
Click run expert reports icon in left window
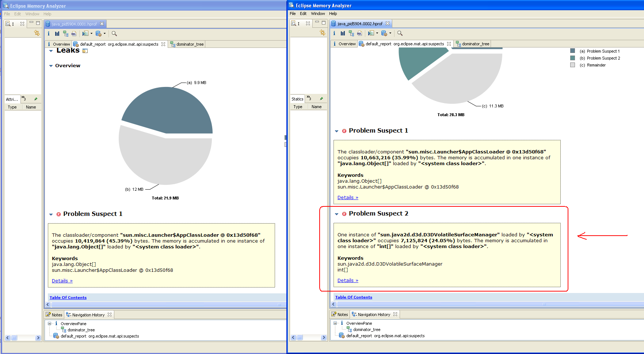pyautogui.click(x=99, y=34)
